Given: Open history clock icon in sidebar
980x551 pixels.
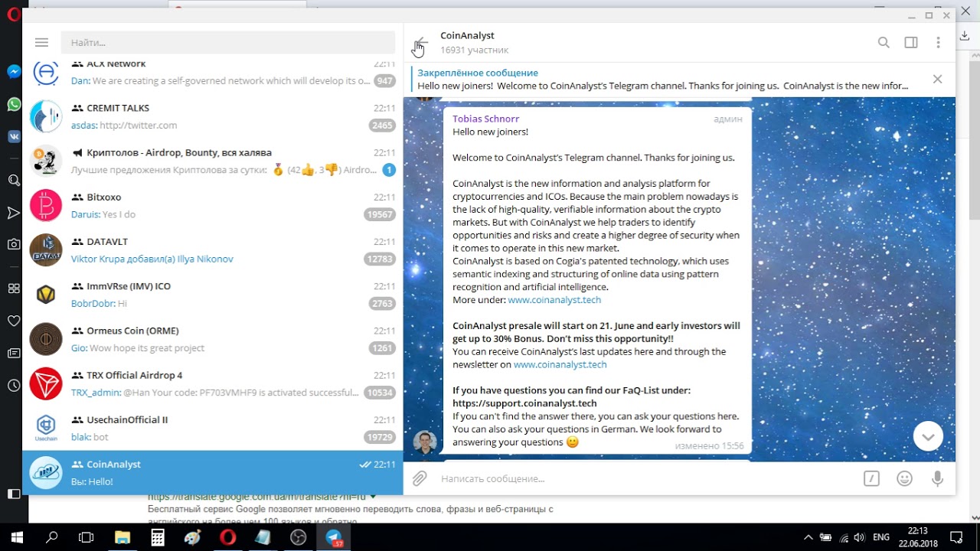Looking at the screenshot, I should (x=14, y=386).
